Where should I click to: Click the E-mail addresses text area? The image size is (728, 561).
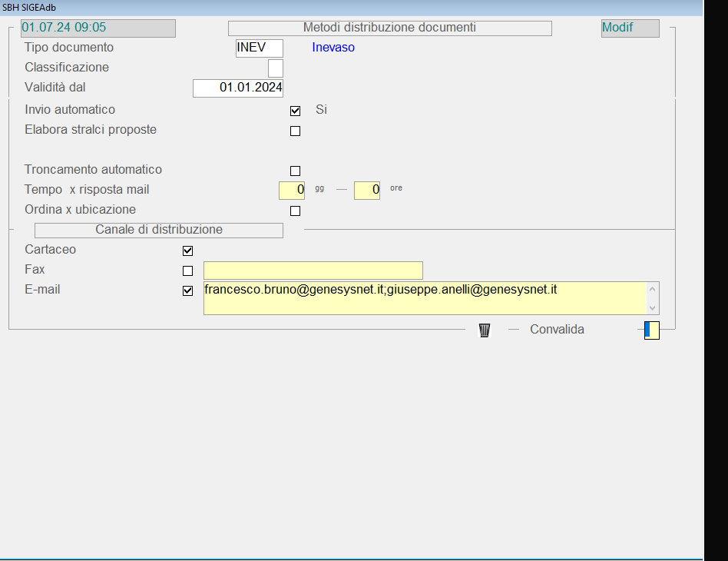(422, 298)
